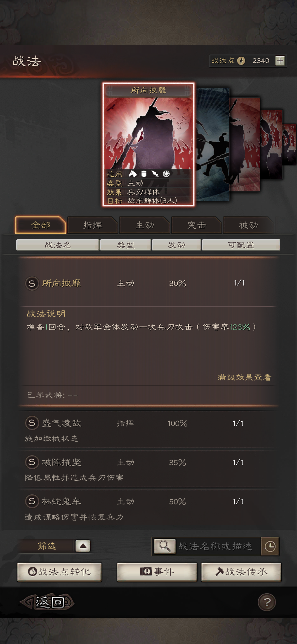Viewport: 297px width, 644px height.
Task: Expand the 筛选 filter arrow
Action: click(83, 546)
